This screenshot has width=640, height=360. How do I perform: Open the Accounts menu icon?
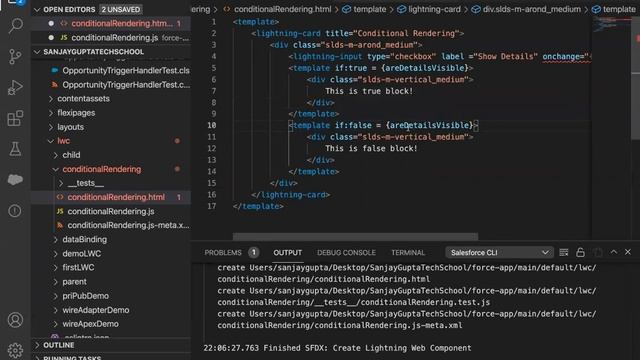(15, 320)
